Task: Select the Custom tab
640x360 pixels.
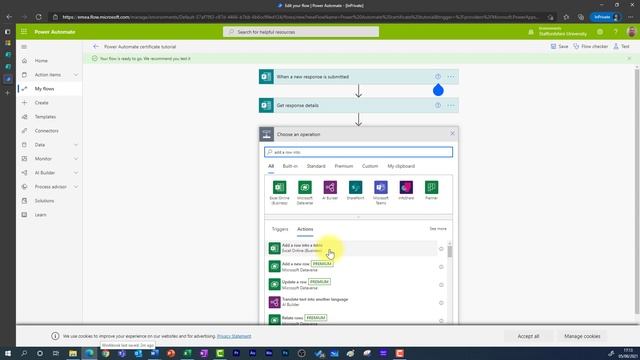Action: click(370, 166)
